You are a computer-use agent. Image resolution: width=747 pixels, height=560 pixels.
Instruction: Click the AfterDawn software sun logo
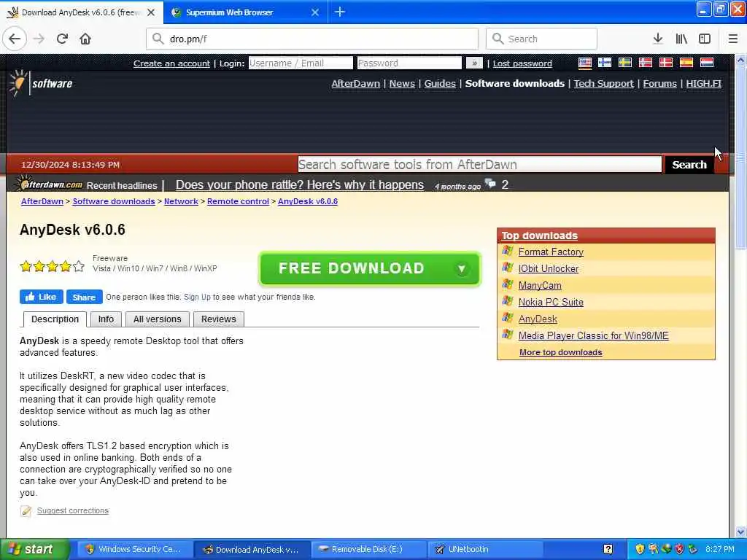[41, 83]
